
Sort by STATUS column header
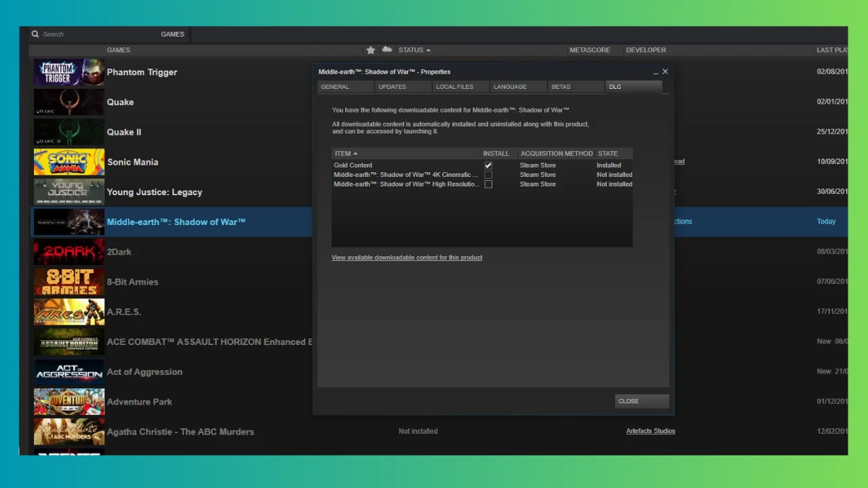coord(414,50)
